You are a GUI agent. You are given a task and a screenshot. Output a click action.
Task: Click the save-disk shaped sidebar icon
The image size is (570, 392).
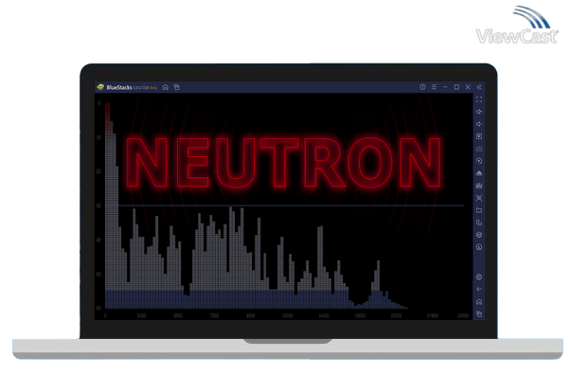pos(479,186)
